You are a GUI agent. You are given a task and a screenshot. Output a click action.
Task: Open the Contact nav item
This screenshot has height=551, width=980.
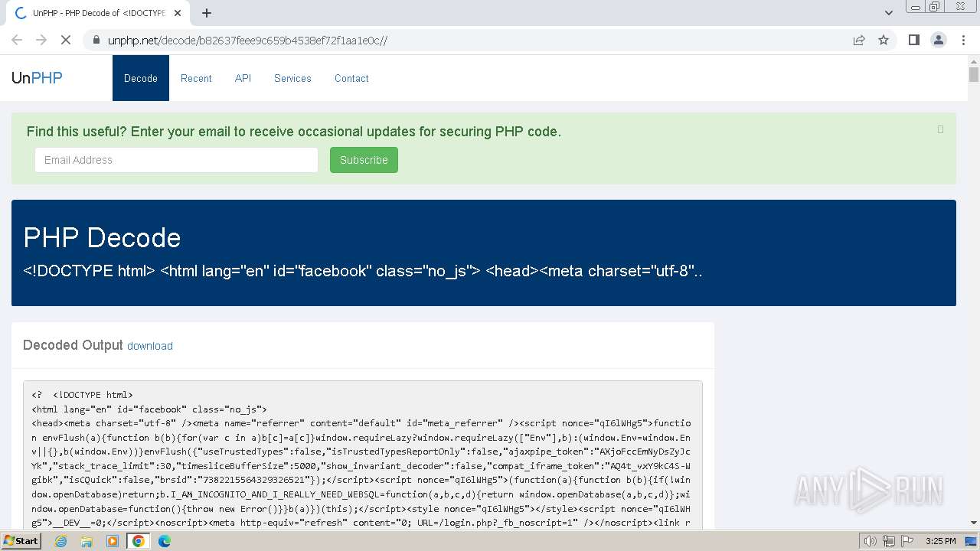(351, 78)
